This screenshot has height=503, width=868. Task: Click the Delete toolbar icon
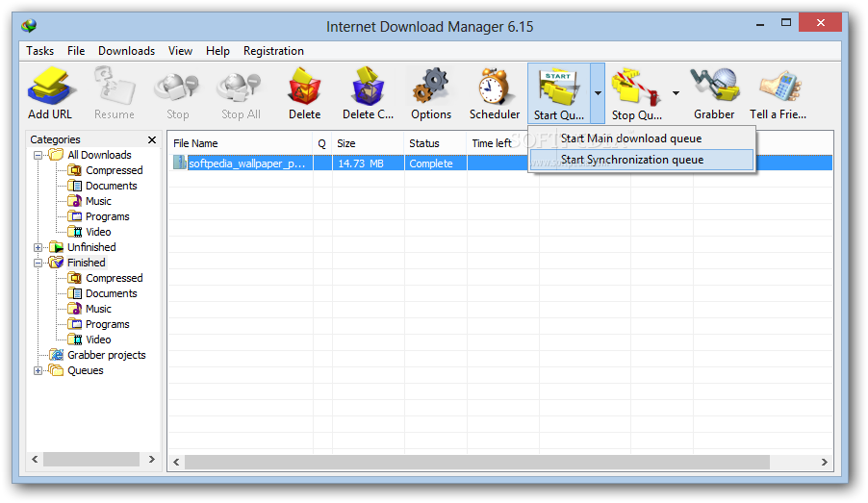tap(304, 86)
